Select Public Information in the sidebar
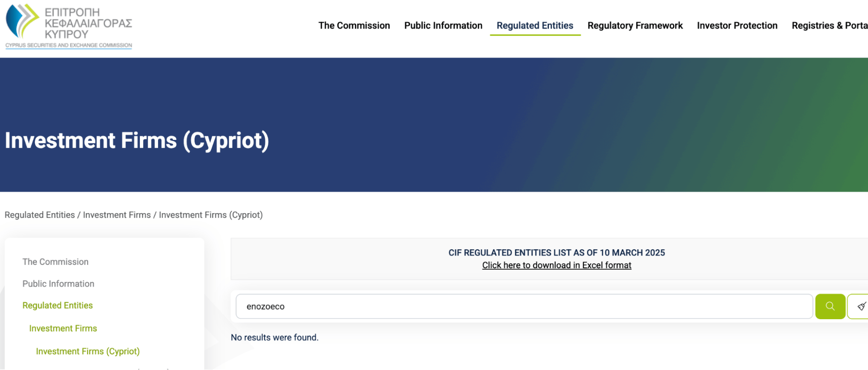The height and width of the screenshot is (370, 868). click(58, 284)
